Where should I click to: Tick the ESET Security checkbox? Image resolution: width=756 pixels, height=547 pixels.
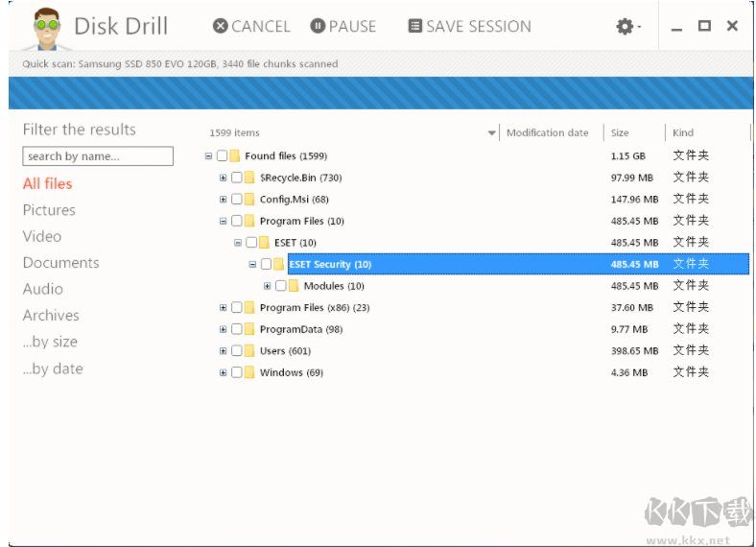coord(266,265)
